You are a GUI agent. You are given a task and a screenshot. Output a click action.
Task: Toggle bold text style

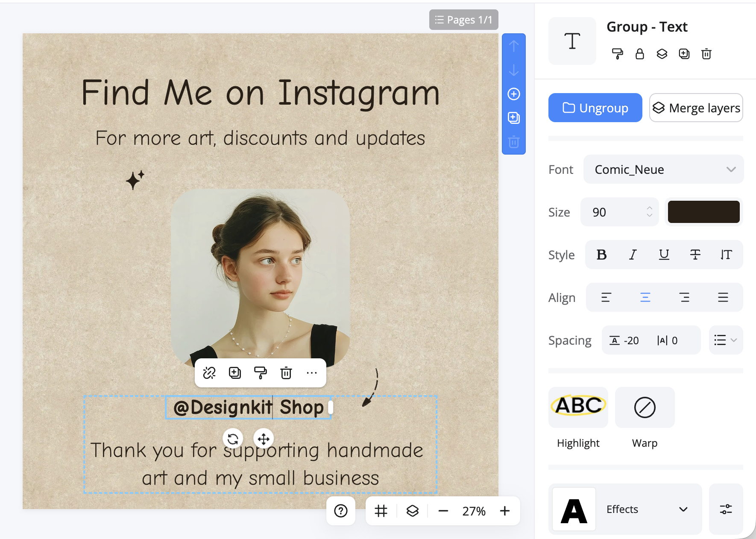click(x=601, y=255)
